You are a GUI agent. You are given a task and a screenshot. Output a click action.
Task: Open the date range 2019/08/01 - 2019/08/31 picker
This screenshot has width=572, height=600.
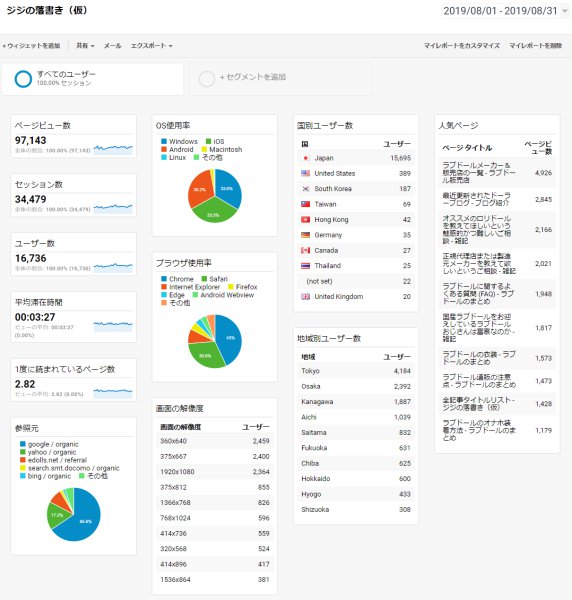(x=504, y=11)
